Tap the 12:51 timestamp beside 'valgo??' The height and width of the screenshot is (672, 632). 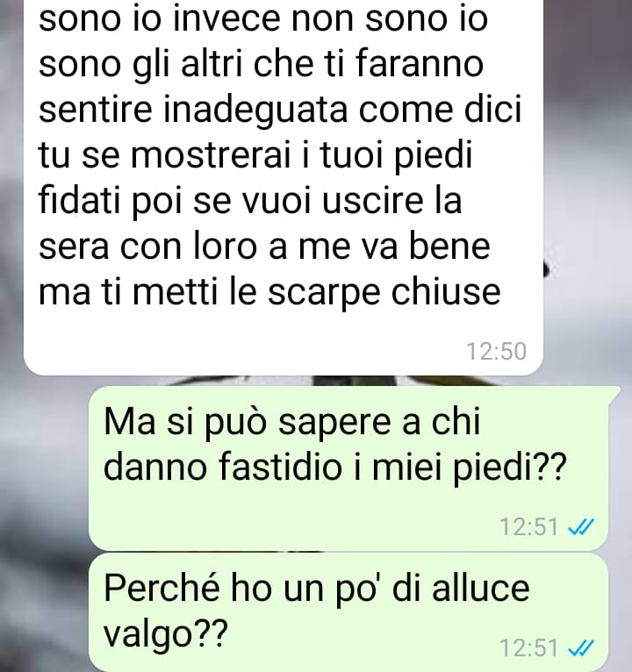click(528, 647)
